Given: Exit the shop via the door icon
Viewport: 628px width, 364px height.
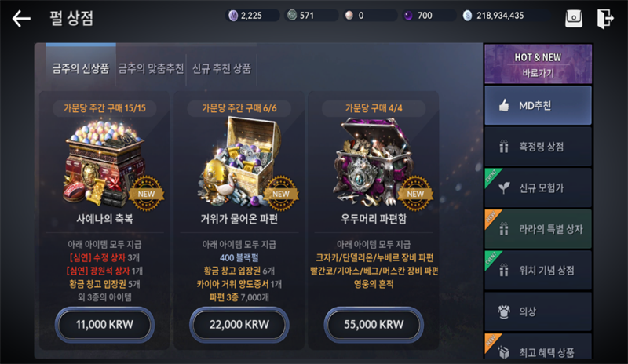Looking at the screenshot, I should click(604, 18).
